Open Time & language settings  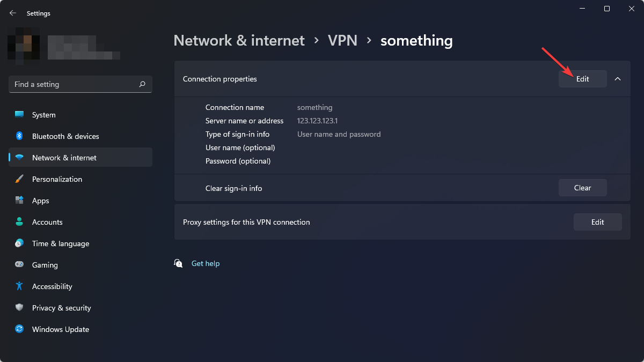[60, 243]
